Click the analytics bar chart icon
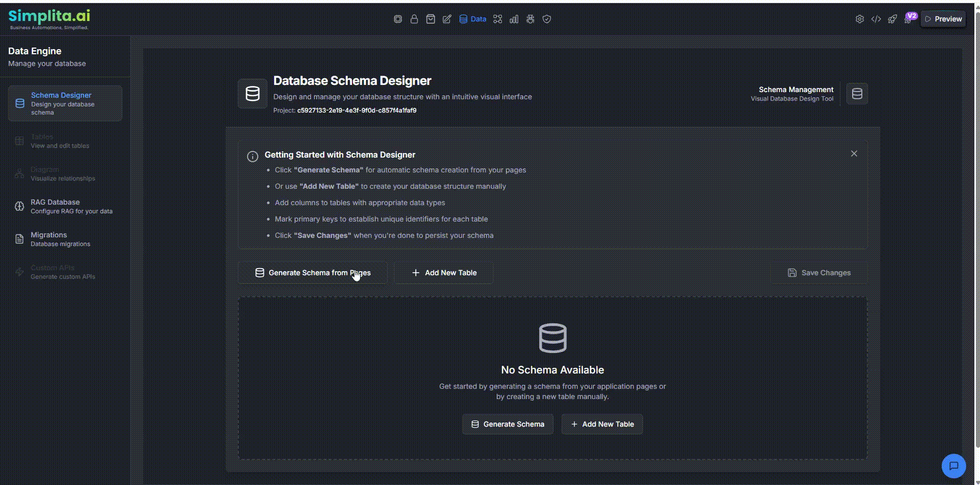Viewport: 980px width, 485px height. 514,19
